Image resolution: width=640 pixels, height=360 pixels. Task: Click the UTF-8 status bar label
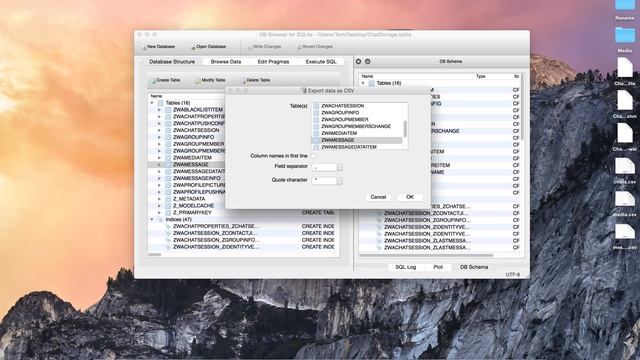click(x=513, y=275)
